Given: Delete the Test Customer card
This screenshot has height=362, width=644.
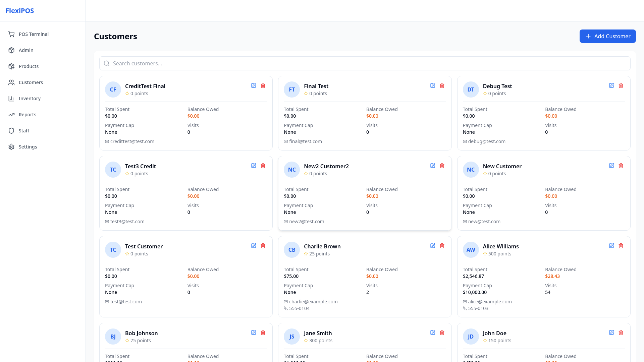Looking at the screenshot, I should coord(263,246).
